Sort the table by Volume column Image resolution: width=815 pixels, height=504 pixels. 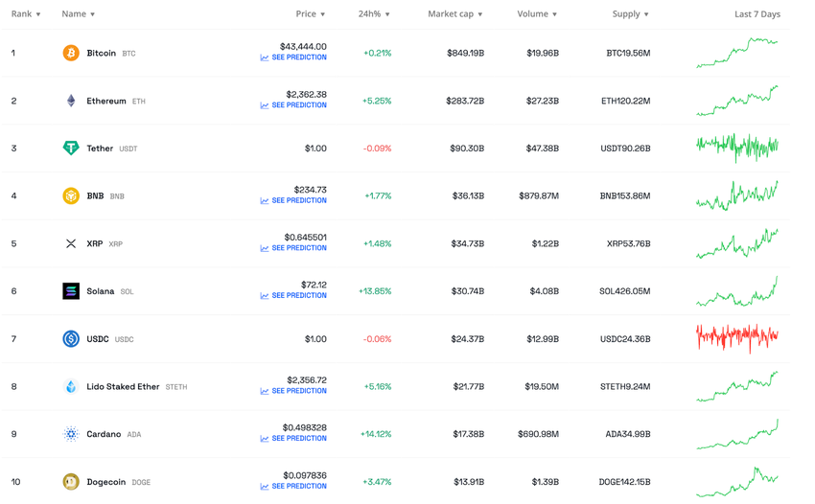tap(537, 14)
